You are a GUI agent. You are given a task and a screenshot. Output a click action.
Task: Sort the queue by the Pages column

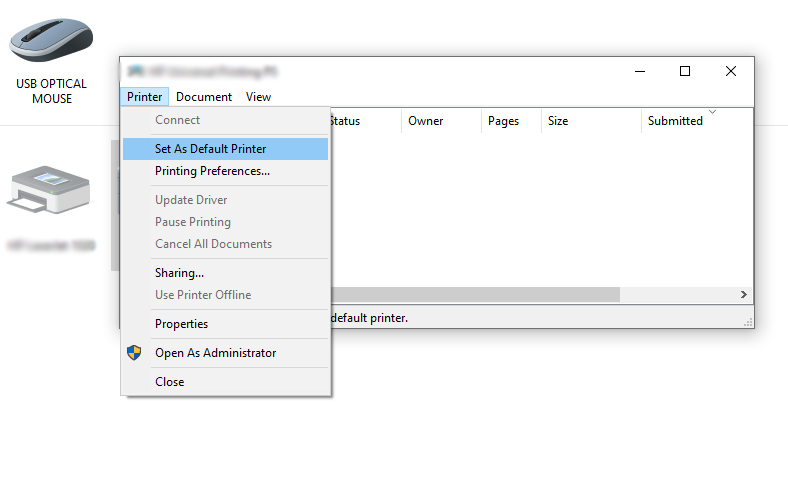511,121
